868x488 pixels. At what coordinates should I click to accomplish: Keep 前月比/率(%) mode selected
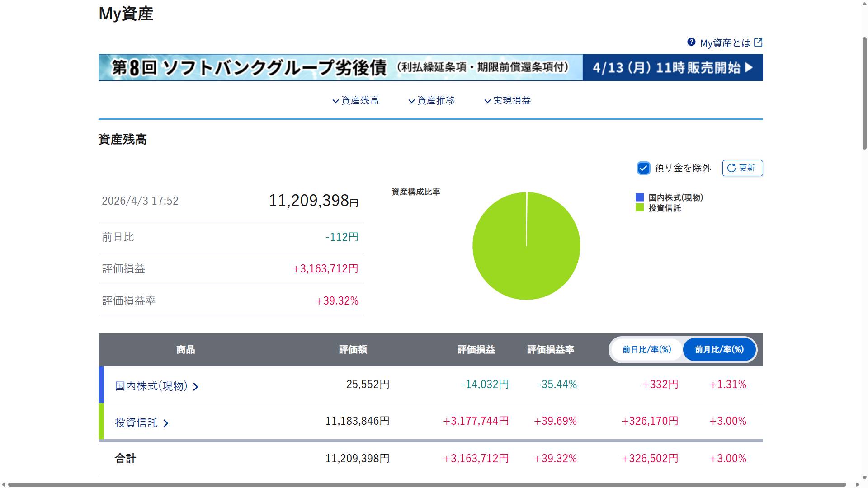tap(719, 349)
